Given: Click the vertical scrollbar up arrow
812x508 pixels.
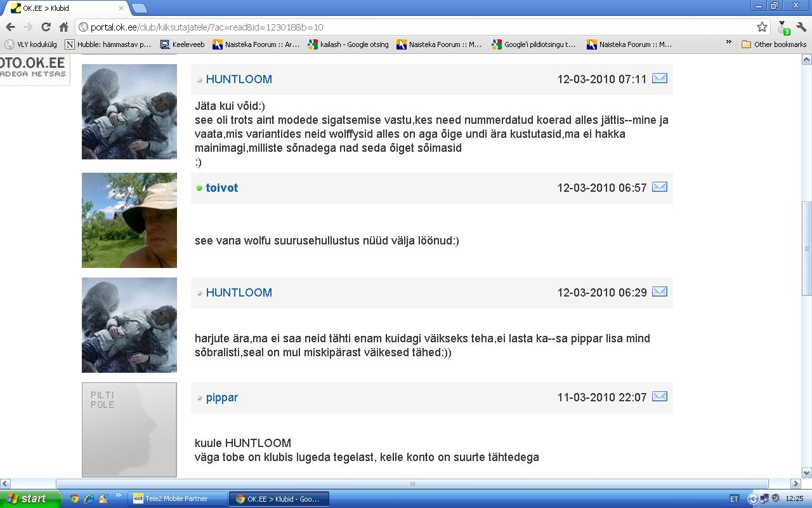Looking at the screenshot, I should coord(807,60).
